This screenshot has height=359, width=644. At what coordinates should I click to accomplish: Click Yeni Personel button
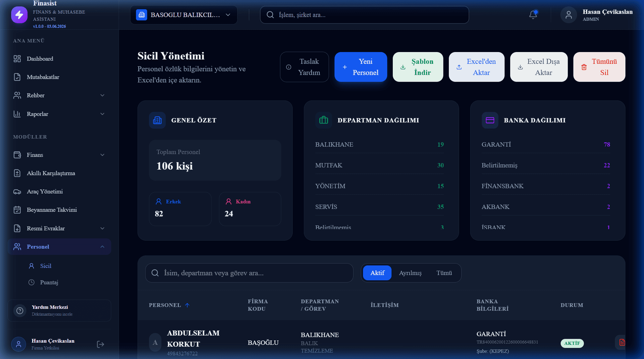[x=361, y=67]
